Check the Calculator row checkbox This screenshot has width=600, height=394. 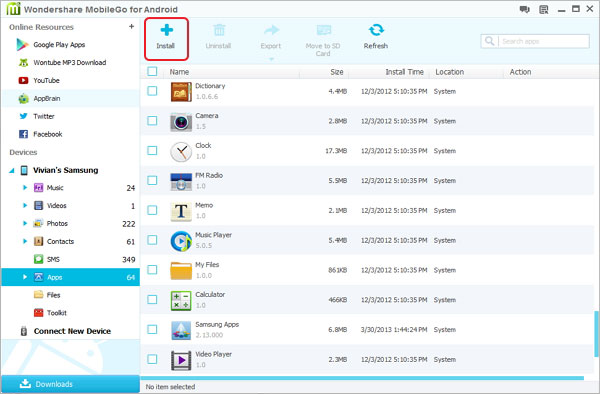(152, 300)
